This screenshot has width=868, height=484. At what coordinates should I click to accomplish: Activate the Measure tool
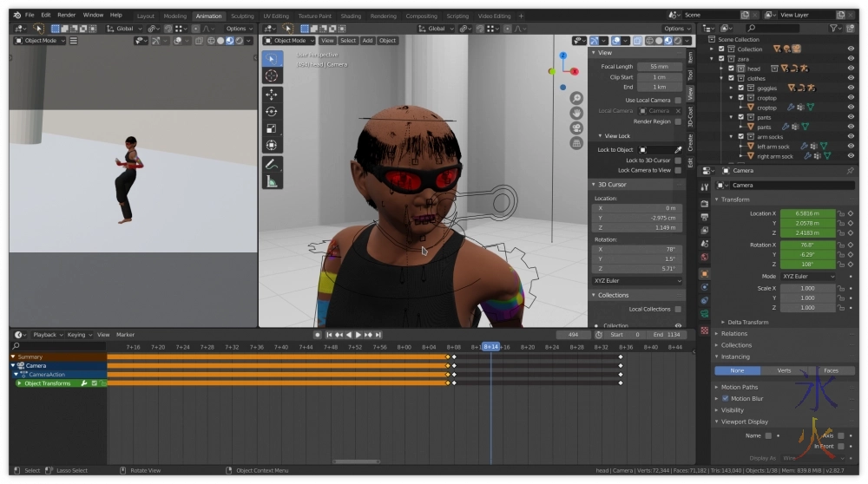point(272,181)
